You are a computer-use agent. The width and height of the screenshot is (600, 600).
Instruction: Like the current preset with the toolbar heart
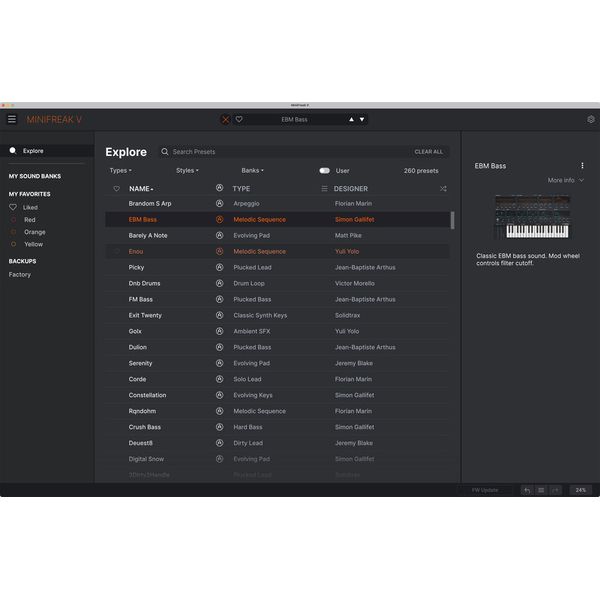239,119
